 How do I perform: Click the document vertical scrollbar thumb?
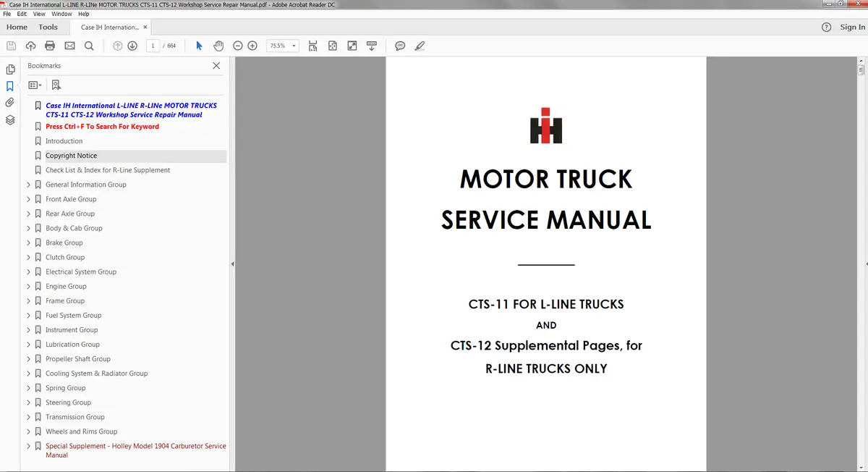[x=861, y=70]
